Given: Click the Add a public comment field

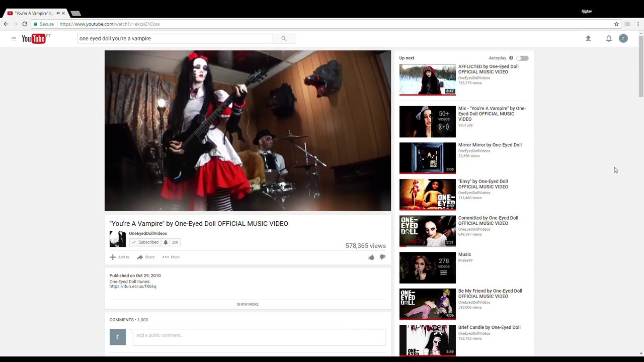Looking at the screenshot, I should coord(259,337).
